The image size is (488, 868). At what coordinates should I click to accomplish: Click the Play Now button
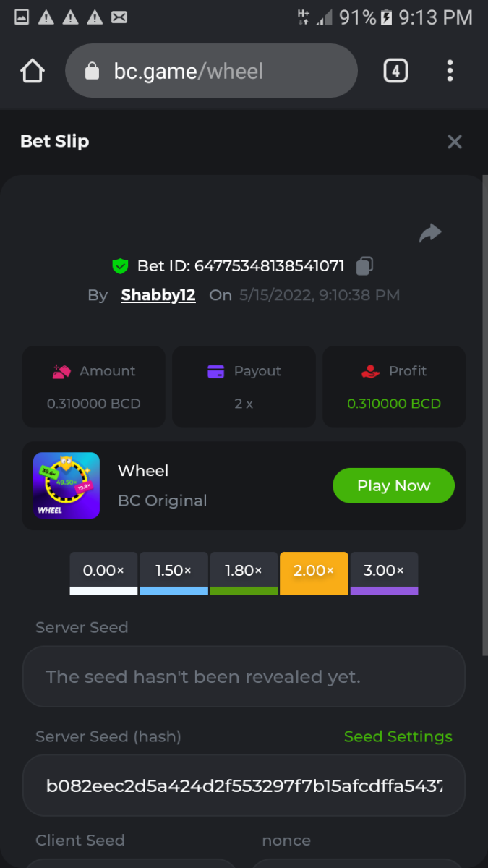pos(393,485)
